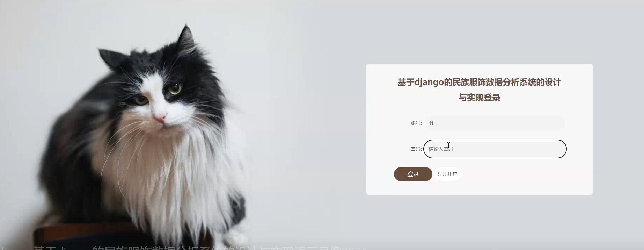Select the 账号 account field containing 11
Viewport: 644px width, 250px height.
(x=495, y=123)
